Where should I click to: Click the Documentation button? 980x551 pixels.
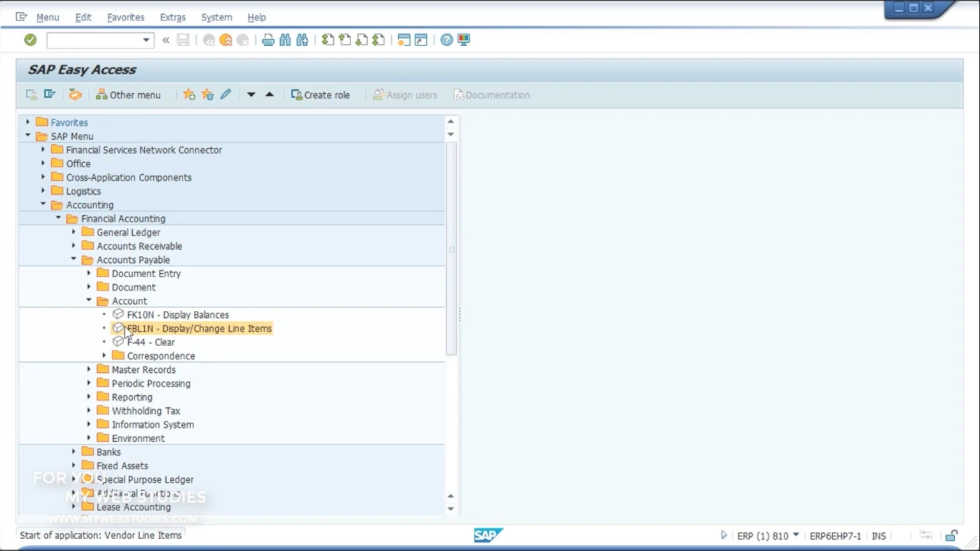(491, 95)
